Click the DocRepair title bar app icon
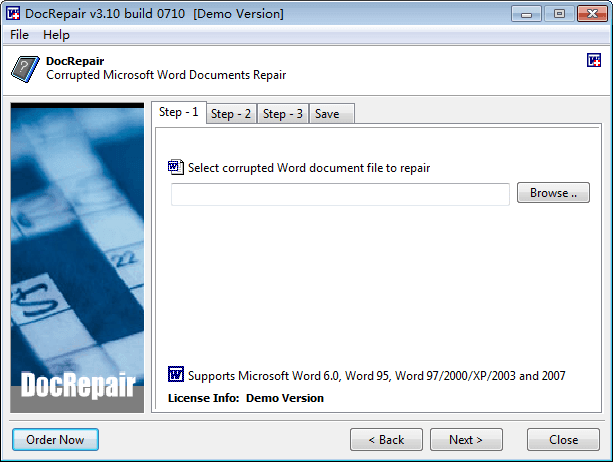This screenshot has width=613, height=462. coord(13,13)
